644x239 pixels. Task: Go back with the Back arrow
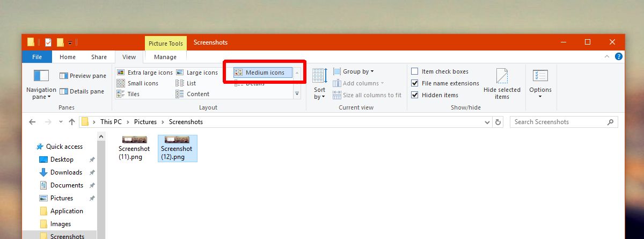tap(33, 122)
